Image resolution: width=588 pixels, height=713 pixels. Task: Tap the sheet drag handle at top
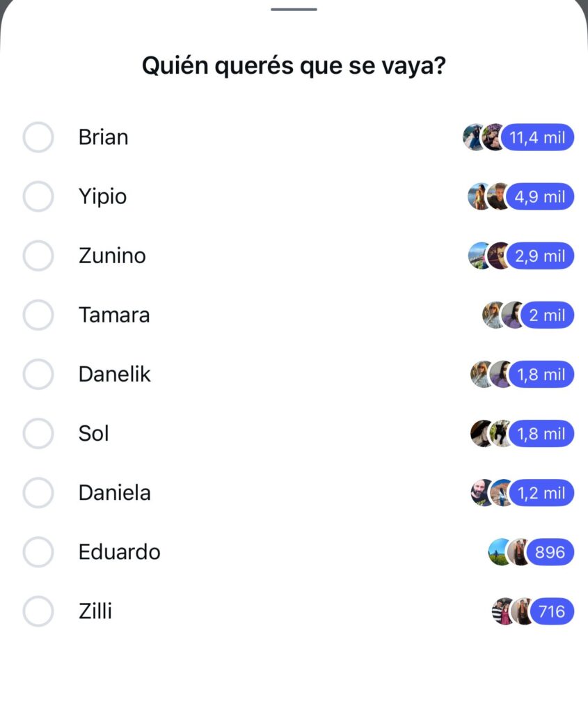(x=294, y=10)
